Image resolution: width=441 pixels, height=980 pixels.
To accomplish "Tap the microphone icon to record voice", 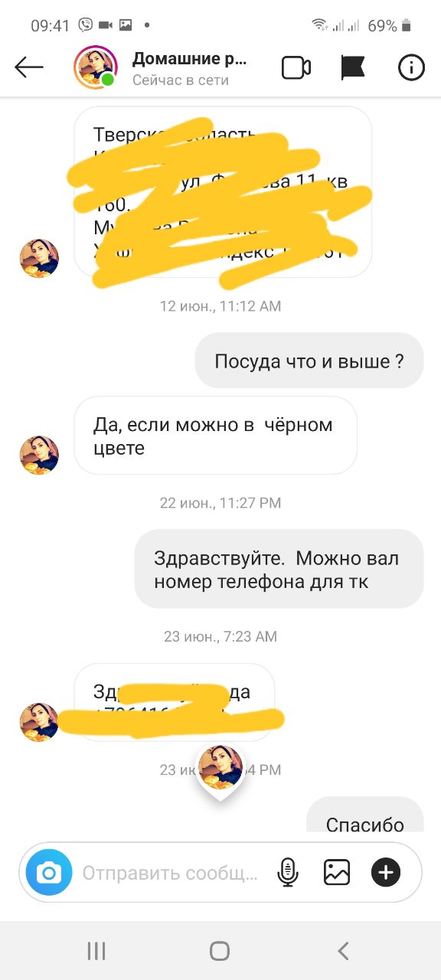I will [288, 872].
